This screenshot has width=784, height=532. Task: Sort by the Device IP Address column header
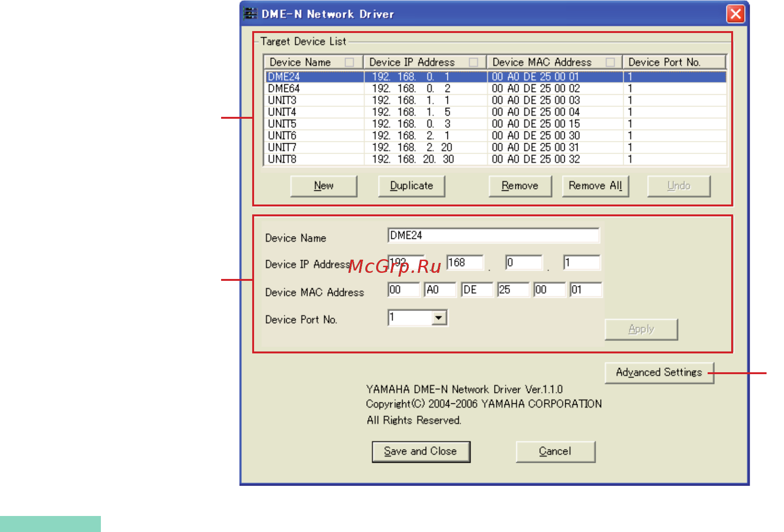[425, 62]
